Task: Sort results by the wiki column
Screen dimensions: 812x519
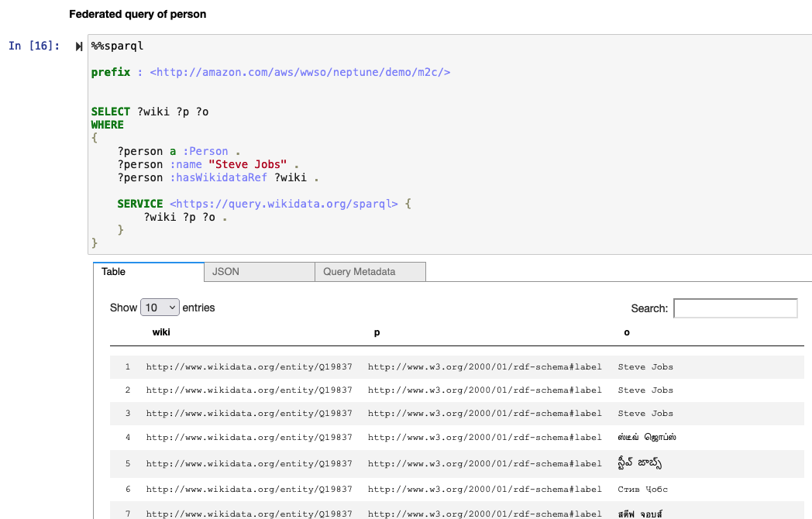Action: (160, 332)
